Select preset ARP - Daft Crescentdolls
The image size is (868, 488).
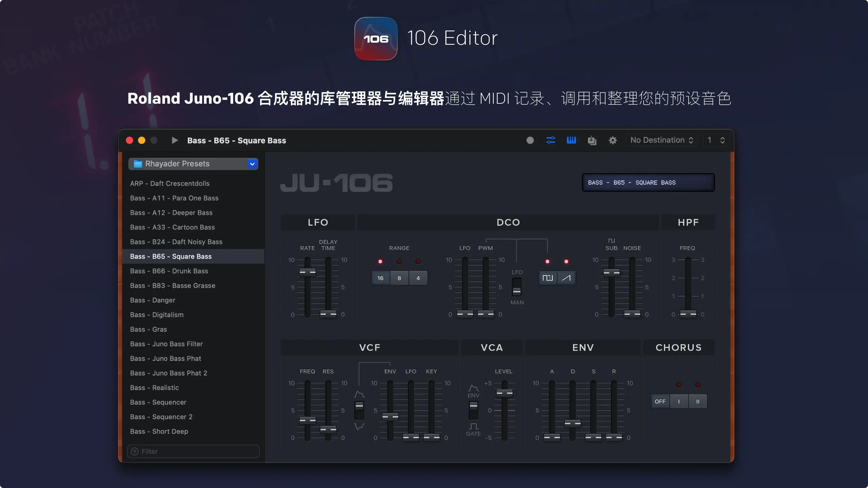click(x=170, y=184)
